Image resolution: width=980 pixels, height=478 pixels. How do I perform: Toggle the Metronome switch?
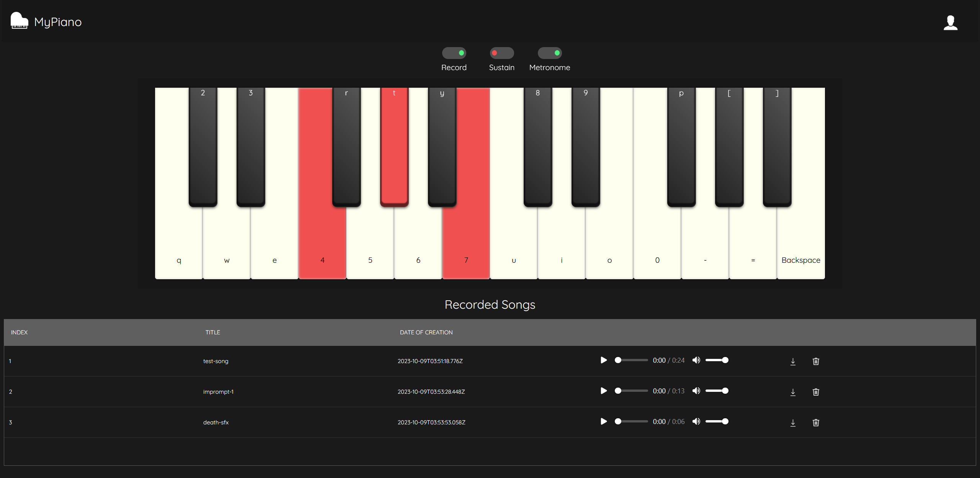(550, 53)
